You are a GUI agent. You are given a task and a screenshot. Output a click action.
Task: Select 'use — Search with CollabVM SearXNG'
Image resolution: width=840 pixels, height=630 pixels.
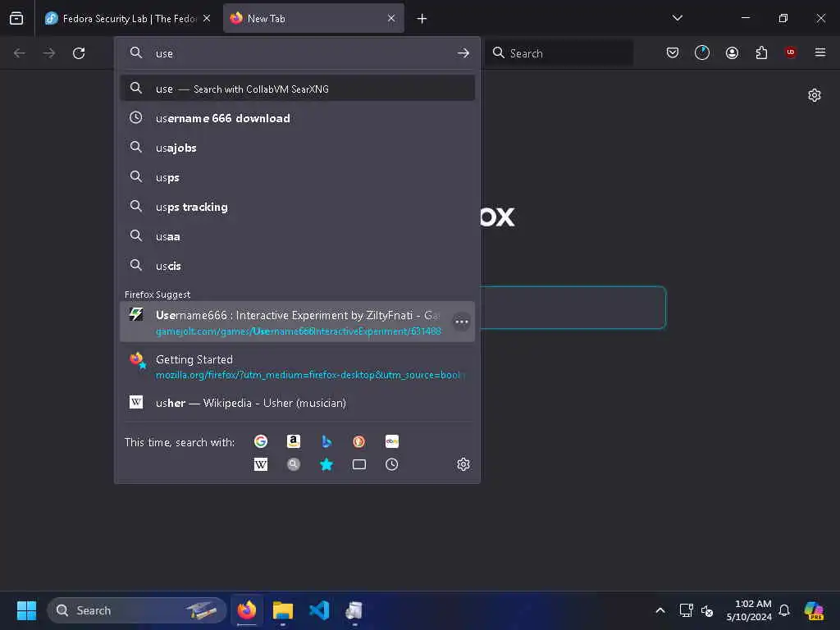[297, 89]
